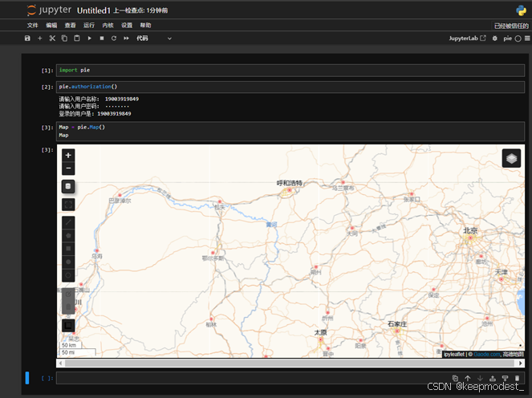Image resolution: width=532 pixels, height=398 pixels.
Task: Open the 帮助 menu
Action: pos(145,26)
